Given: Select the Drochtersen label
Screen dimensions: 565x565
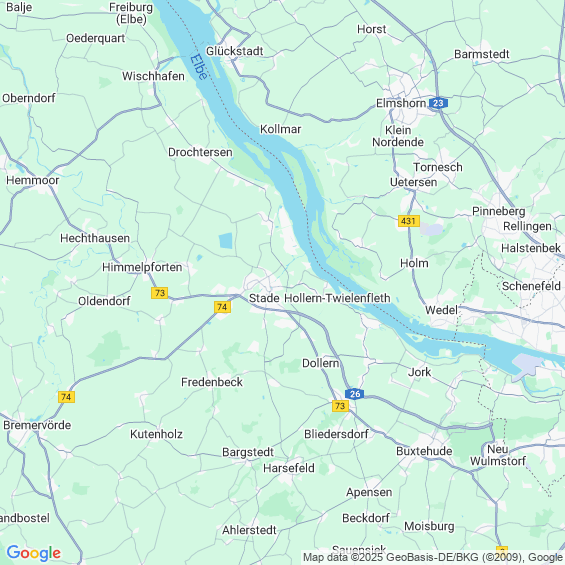Looking at the screenshot, I should (200, 152).
